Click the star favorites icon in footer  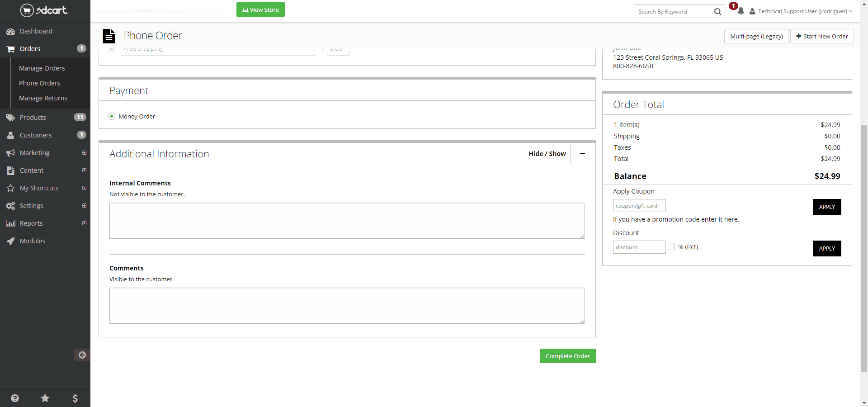[x=45, y=398]
